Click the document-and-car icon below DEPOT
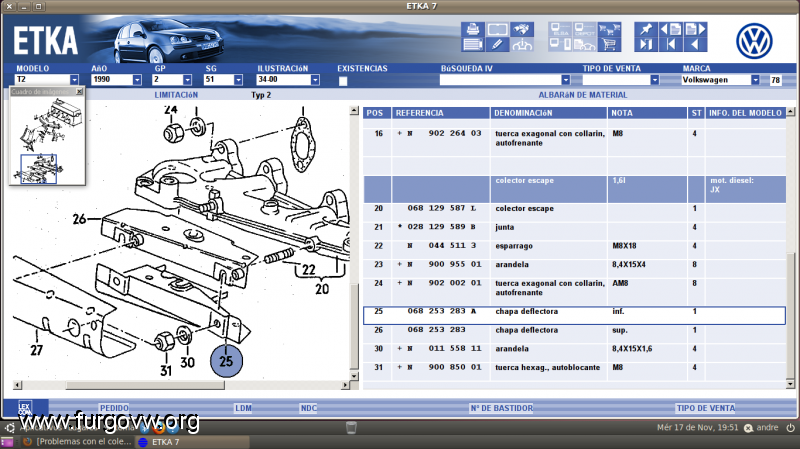The image size is (800, 449). 584,44
